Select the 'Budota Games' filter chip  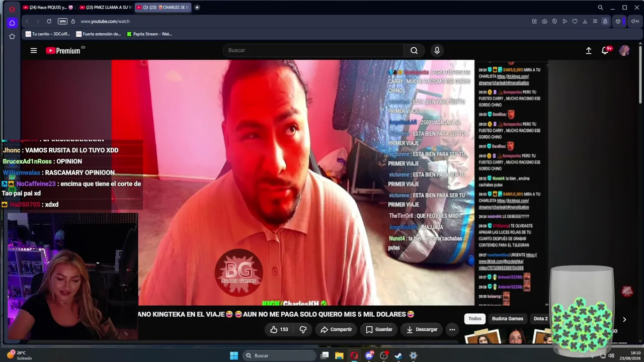pyautogui.click(x=507, y=319)
